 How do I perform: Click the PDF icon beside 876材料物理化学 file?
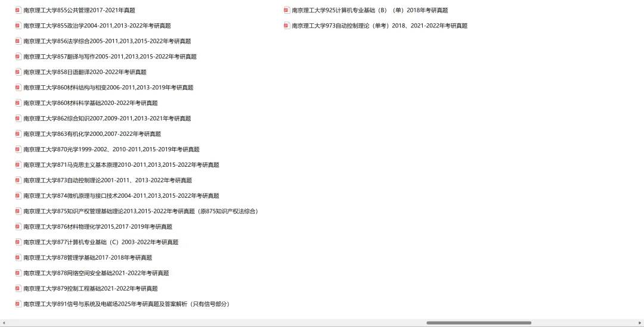(18, 226)
